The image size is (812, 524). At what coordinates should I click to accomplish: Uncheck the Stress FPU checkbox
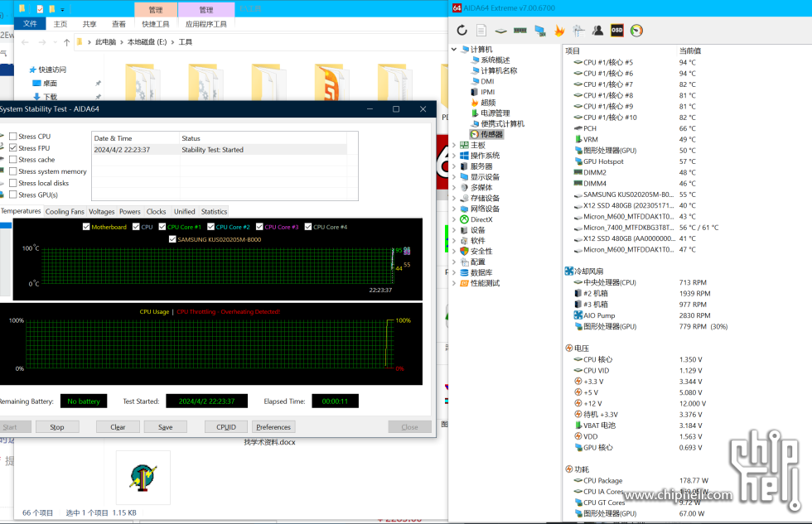13,147
